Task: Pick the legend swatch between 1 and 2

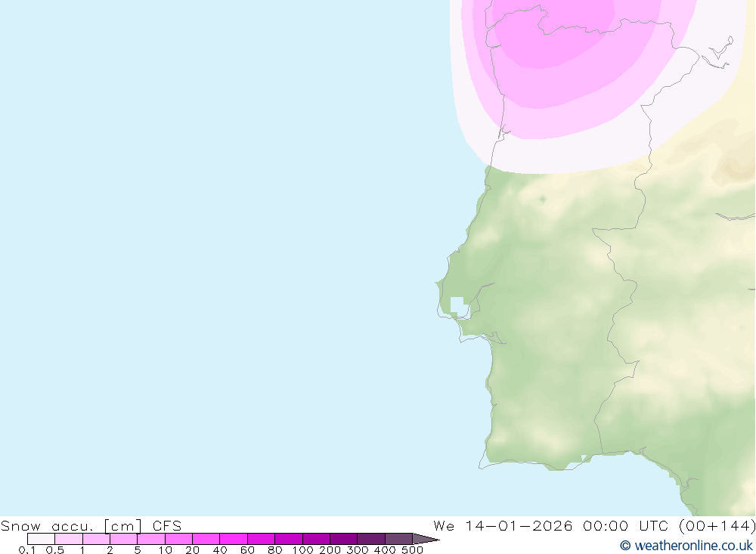Action: point(97,539)
